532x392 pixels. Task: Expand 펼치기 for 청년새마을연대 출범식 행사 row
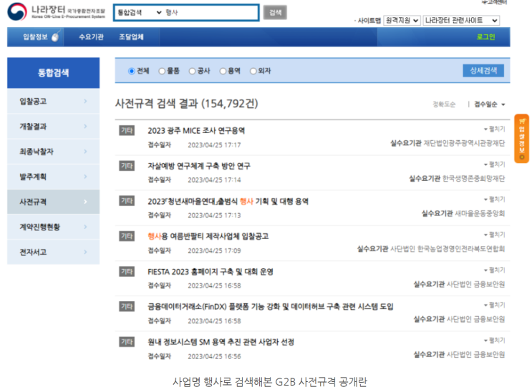(x=494, y=199)
